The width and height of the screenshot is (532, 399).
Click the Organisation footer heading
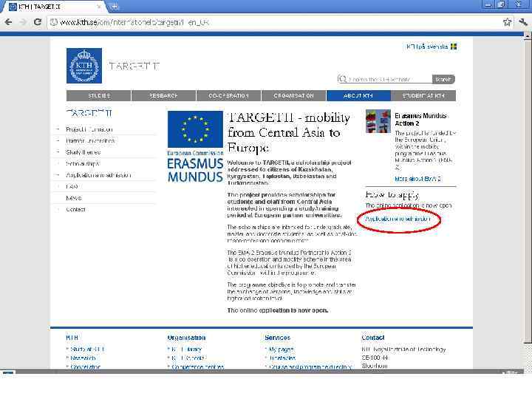186,338
